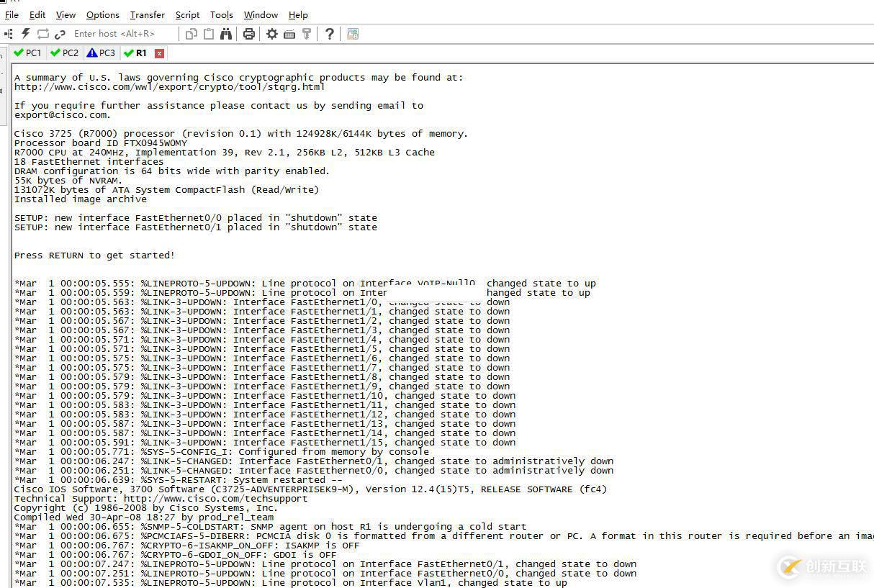The height and width of the screenshot is (588, 874).
Task: Click the 'Interface Vlan1, changed state to up' line
Action: [x=291, y=583]
